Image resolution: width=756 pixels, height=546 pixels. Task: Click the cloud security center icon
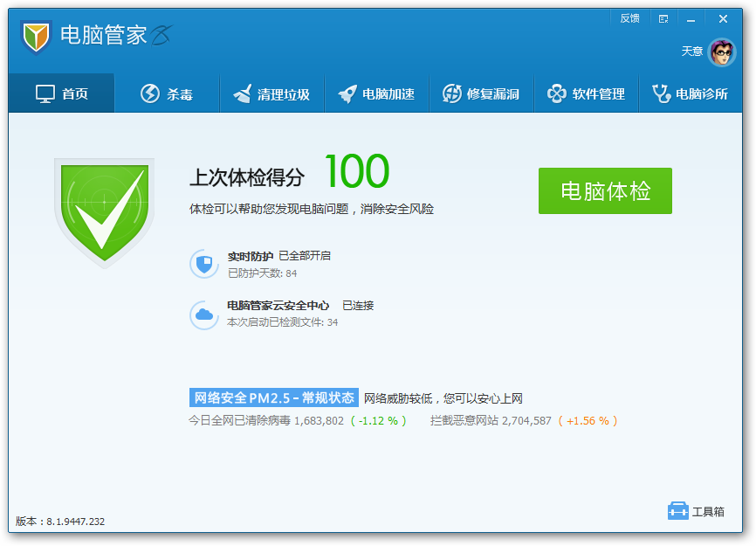point(204,315)
